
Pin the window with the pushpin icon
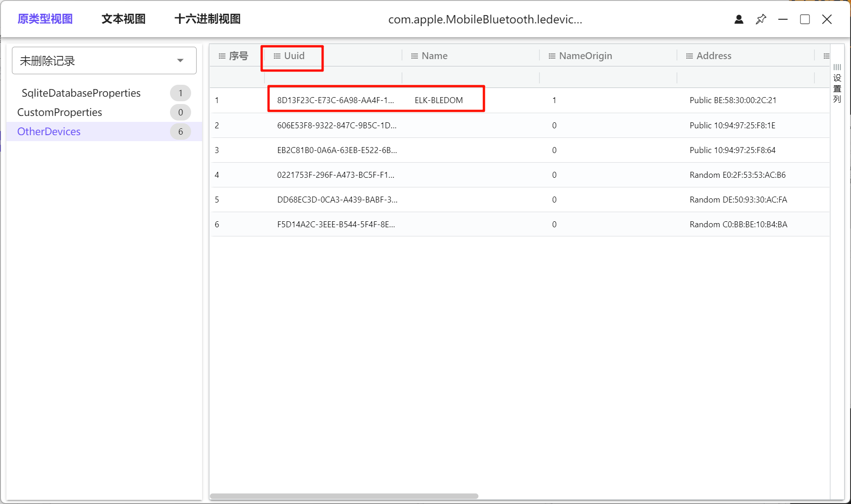(761, 19)
